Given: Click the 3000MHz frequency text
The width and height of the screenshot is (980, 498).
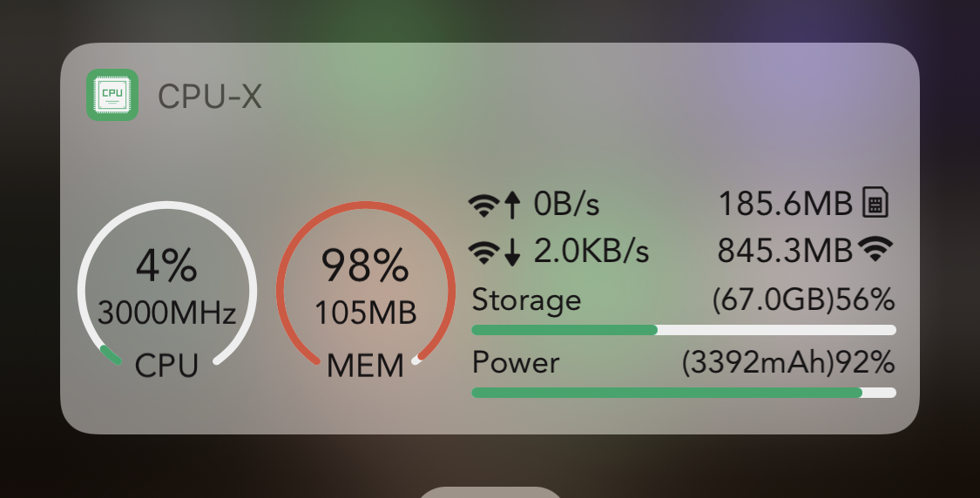Looking at the screenshot, I should click(167, 313).
